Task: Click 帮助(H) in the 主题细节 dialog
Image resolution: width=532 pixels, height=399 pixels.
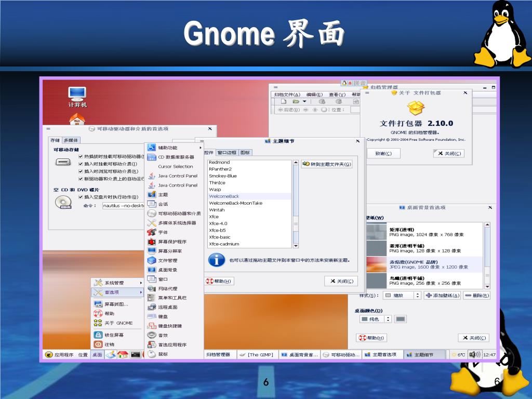Action: [x=219, y=281]
